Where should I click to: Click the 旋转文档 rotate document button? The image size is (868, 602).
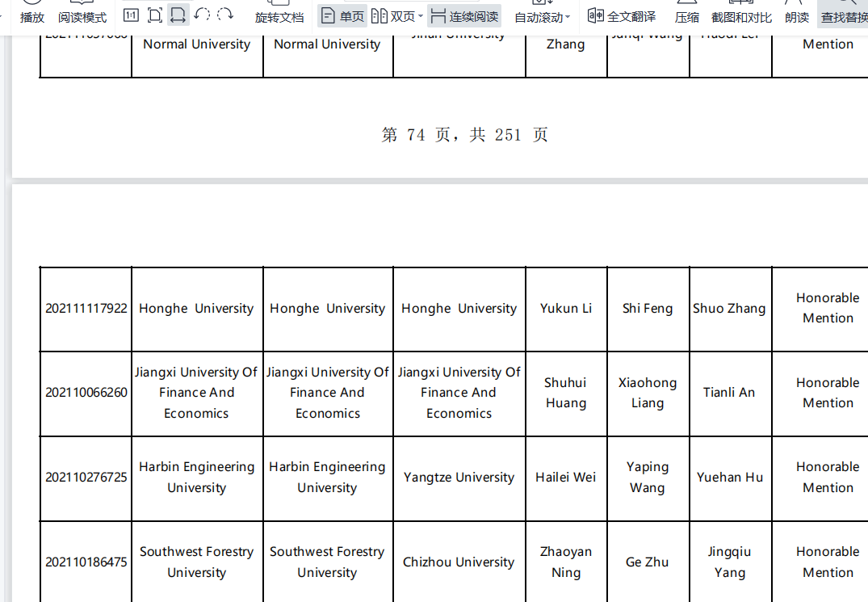click(279, 13)
